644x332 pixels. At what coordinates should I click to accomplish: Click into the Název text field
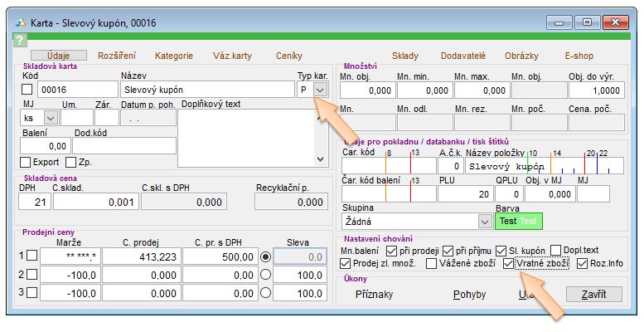coord(207,90)
